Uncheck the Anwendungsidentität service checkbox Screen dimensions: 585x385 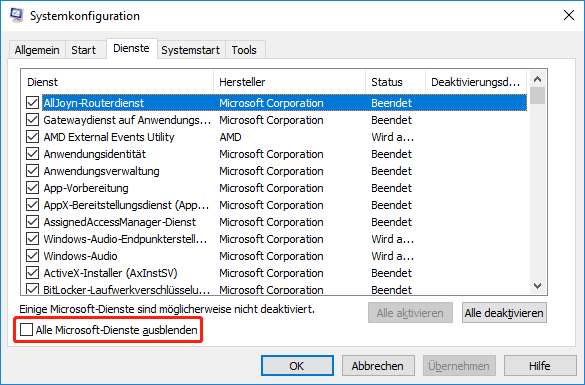tap(32, 154)
